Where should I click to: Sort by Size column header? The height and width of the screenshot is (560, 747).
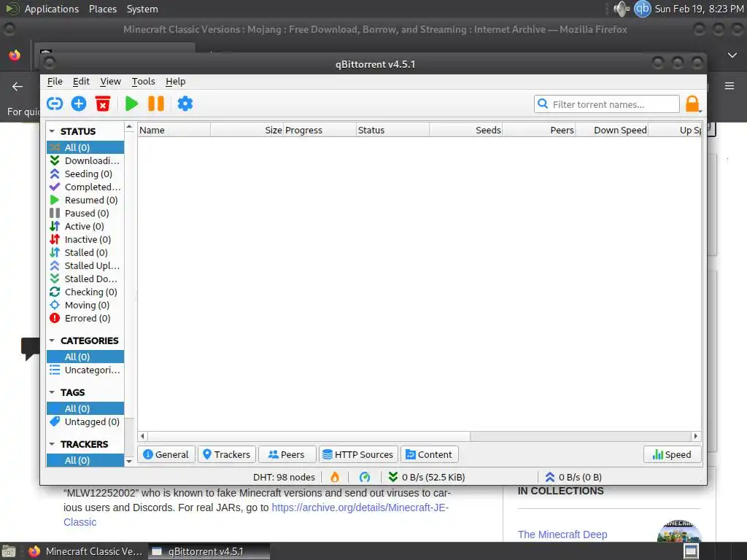247,130
